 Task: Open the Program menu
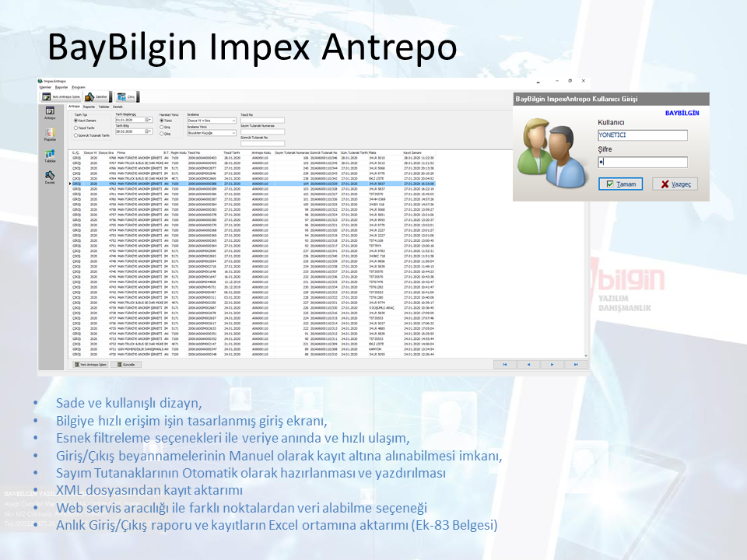(79, 87)
